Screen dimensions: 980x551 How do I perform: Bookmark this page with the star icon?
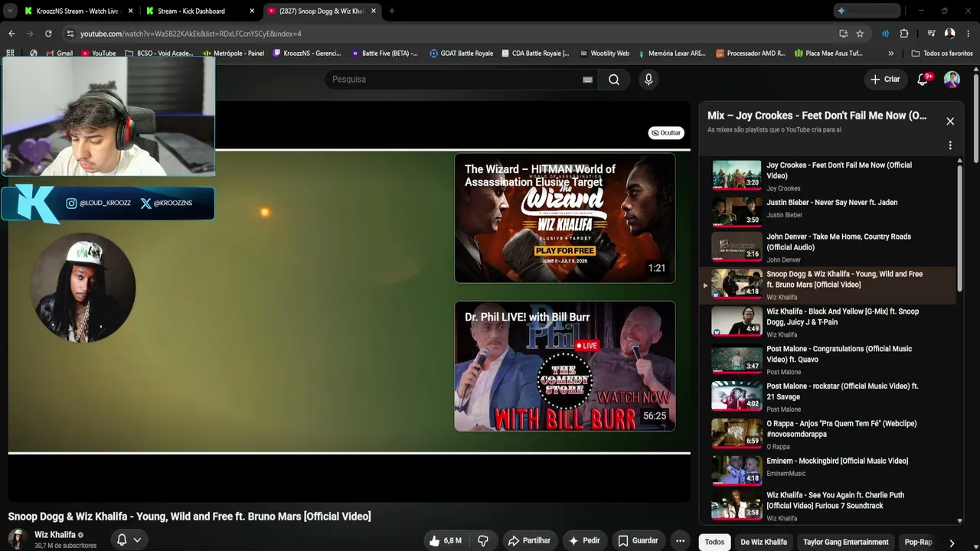pyautogui.click(x=860, y=34)
